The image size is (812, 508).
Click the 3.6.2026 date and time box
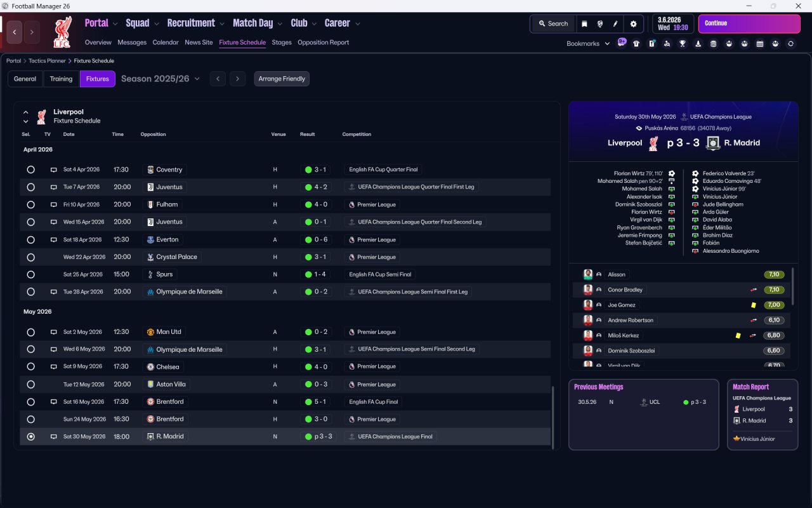click(673, 23)
